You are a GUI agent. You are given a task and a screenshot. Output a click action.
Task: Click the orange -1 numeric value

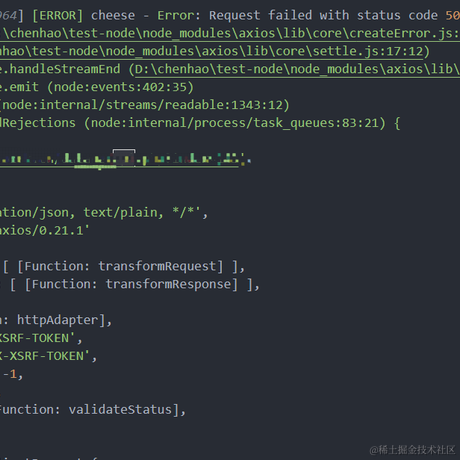coord(10,374)
